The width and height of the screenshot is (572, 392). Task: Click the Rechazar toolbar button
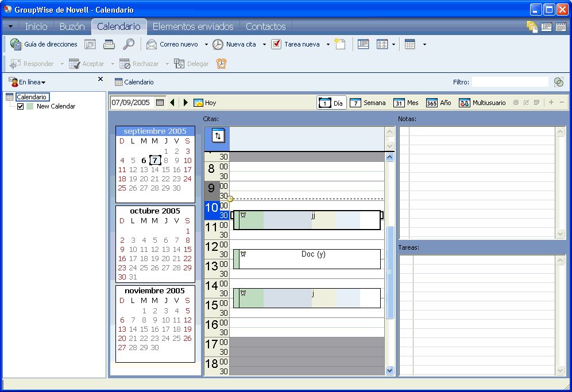[139, 64]
